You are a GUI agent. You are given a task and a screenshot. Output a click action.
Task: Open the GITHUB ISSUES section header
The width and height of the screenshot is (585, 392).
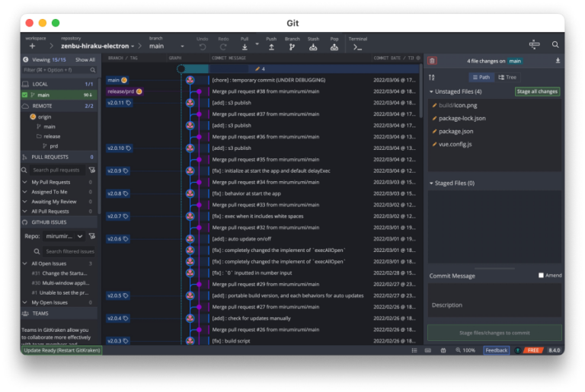coord(59,222)
